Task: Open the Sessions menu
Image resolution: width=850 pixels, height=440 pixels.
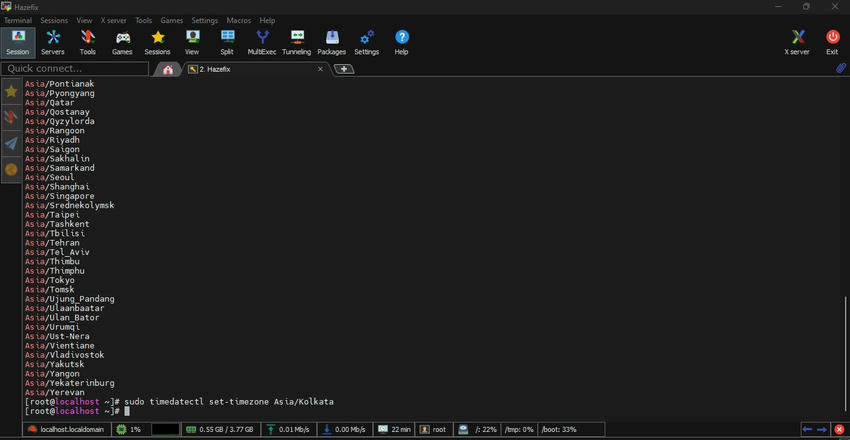Action: pyautogui.click(x=54, y=21)
